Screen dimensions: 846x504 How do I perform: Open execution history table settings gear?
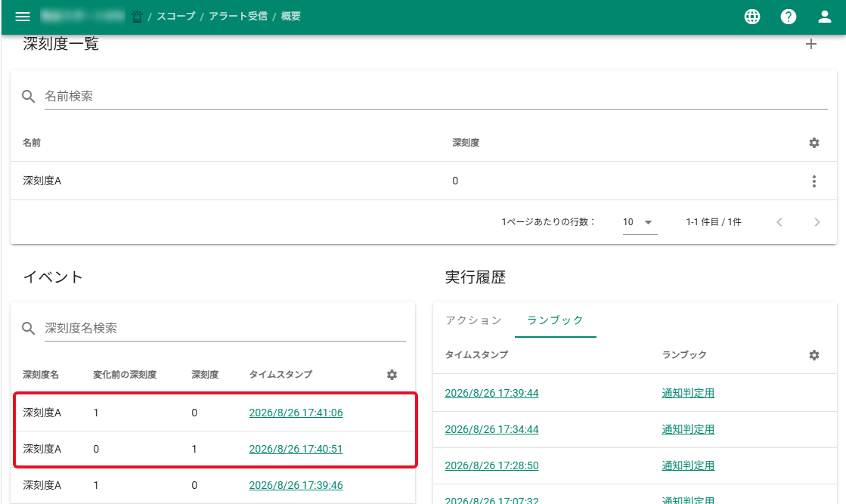pos(814,355)
